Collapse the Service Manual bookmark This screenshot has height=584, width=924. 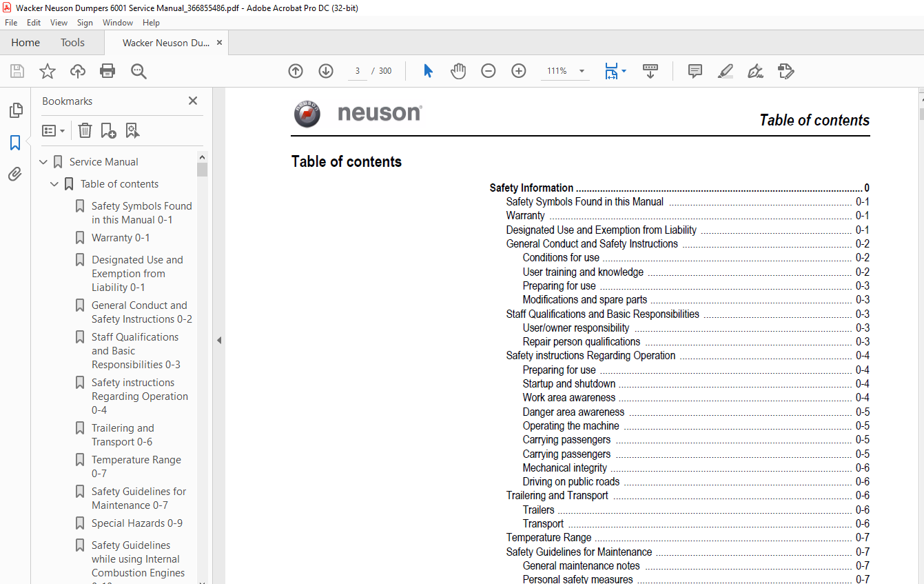click(x=43, y=162)
